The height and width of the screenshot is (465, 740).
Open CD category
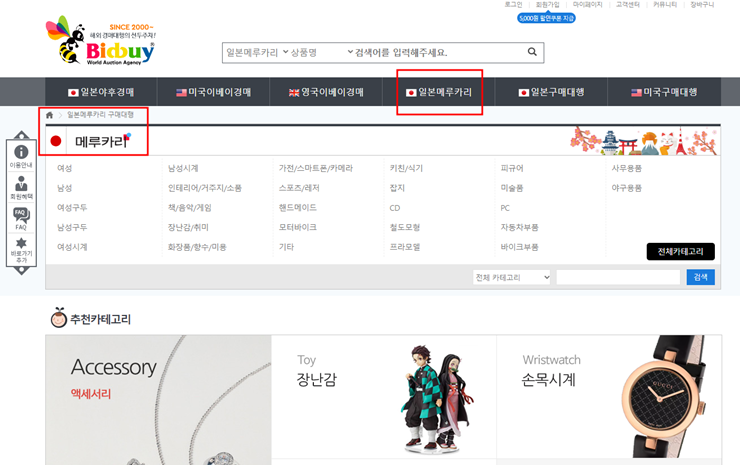(x=395, y=208)
